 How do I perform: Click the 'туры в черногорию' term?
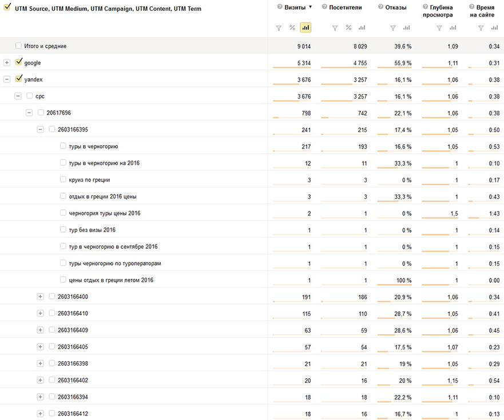(93, 146)
